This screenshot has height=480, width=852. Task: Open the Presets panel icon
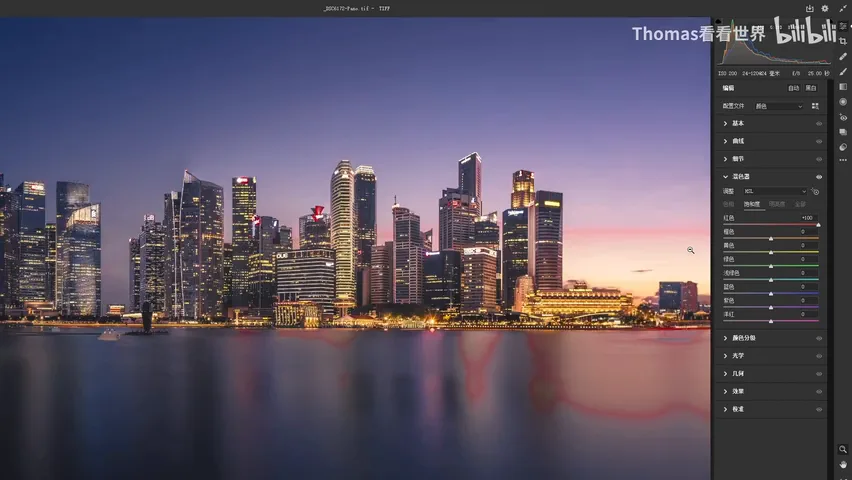(843, 147)
